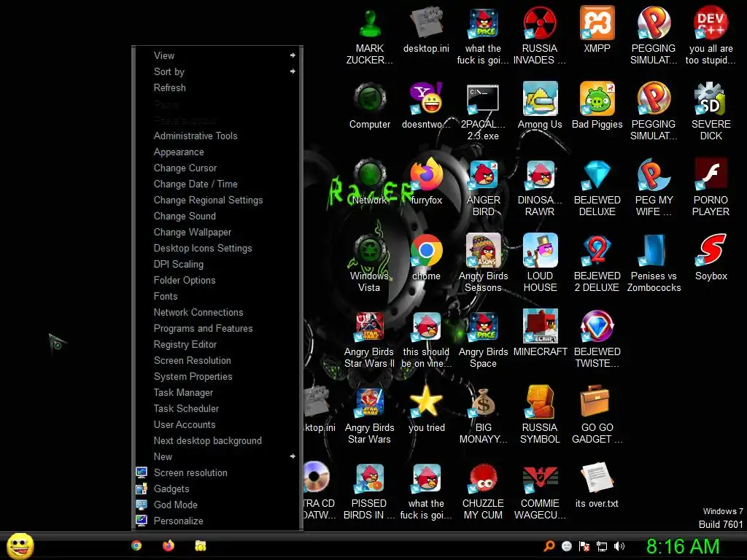Launch the chome Chrome shortcut
The width and height of the screenshot is (747, 560).
pyautogui.click(x=426, y=257)
